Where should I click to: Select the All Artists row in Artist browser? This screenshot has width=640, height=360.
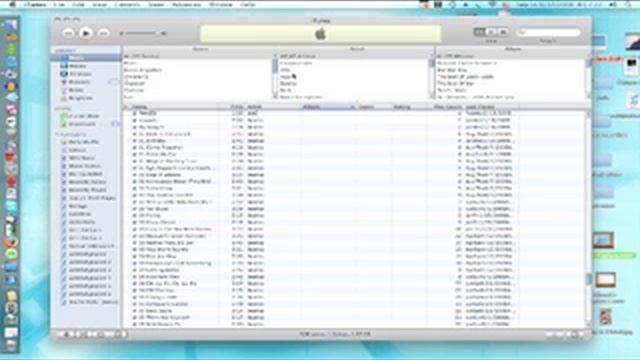point(354,56)
